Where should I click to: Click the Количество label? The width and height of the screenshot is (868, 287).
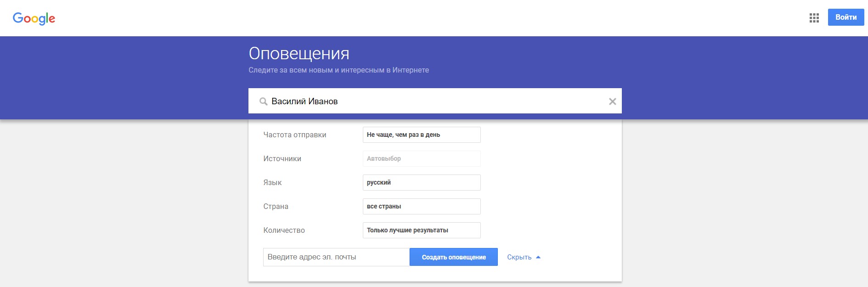(x=284, y=231)
